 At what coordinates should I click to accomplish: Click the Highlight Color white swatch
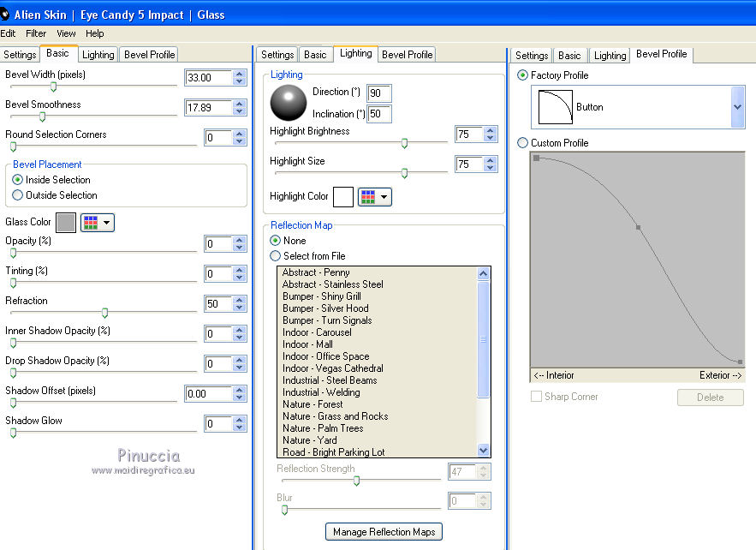343,197
